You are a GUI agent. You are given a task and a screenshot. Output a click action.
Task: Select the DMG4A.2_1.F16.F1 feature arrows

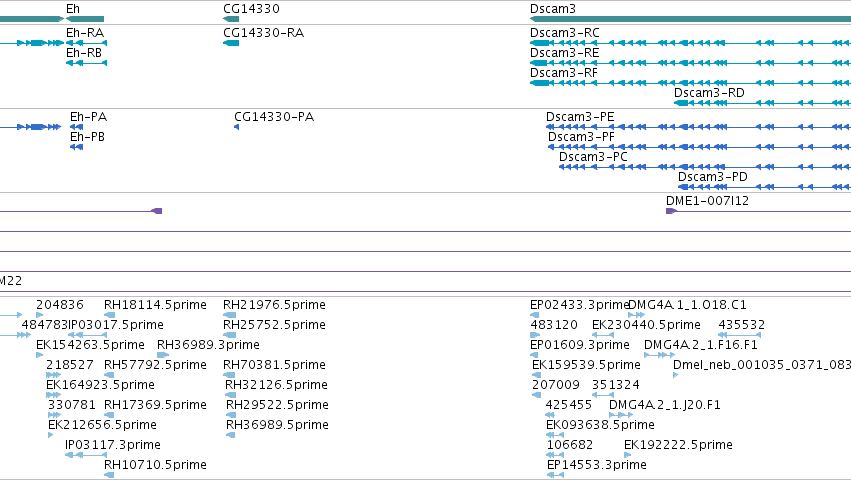pos(659,355)
